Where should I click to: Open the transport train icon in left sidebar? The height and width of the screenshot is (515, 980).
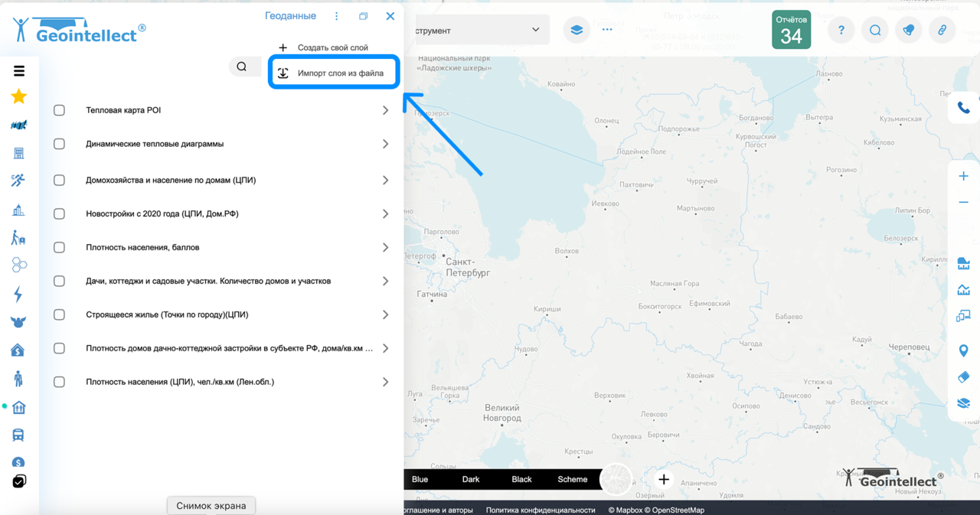18,434
